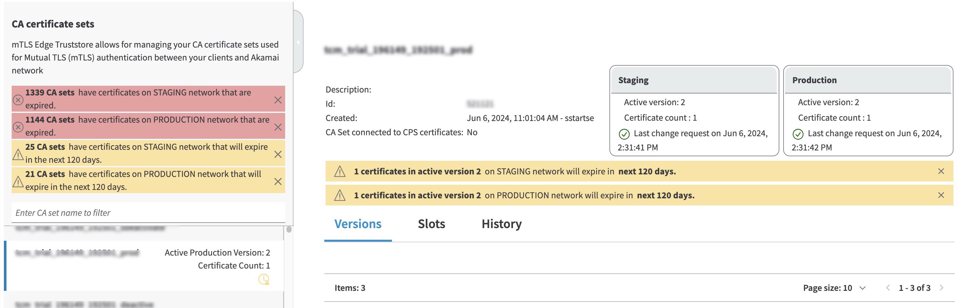The image size is (980, 308).
Task: Click the clock expiry warning icon in CA set list
Action: (264, 280)
